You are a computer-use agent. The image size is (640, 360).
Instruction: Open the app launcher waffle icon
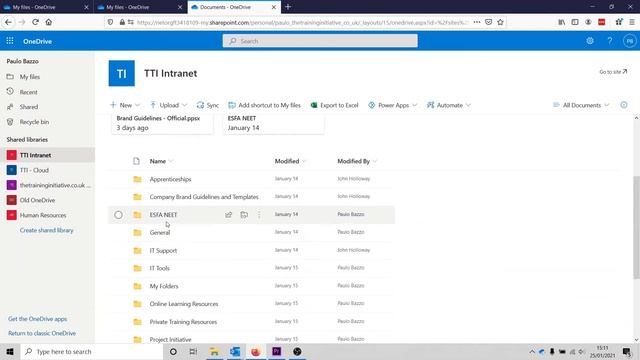pos(10,41)
